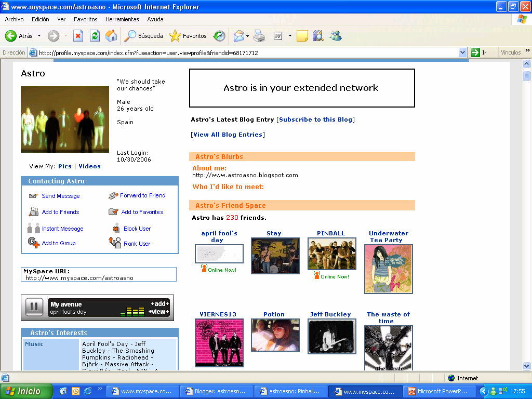The height and width of the screenshot is (399, 532).
Task: Click Forward to Friend link
Action: click(143, 195)
